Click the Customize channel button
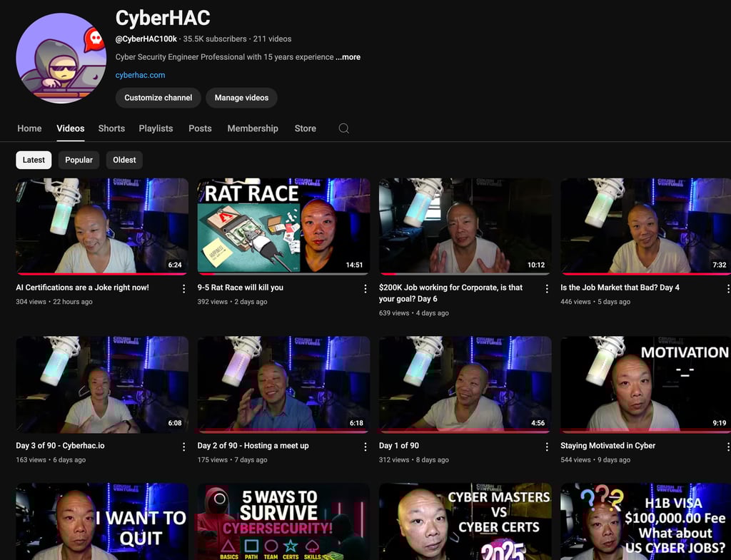The height and width of the screenshot is (560, 731). 158,98
